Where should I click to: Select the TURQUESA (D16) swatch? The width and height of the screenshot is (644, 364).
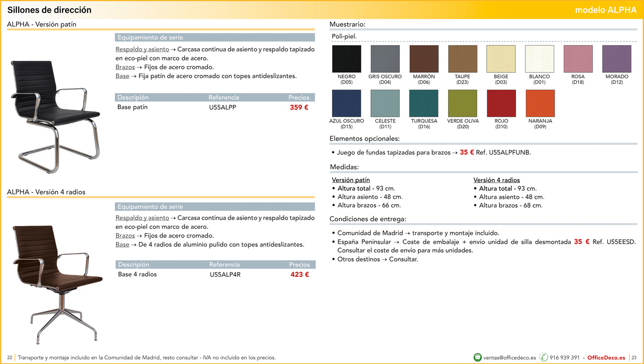pyautogui.click(x=424, y=103)
